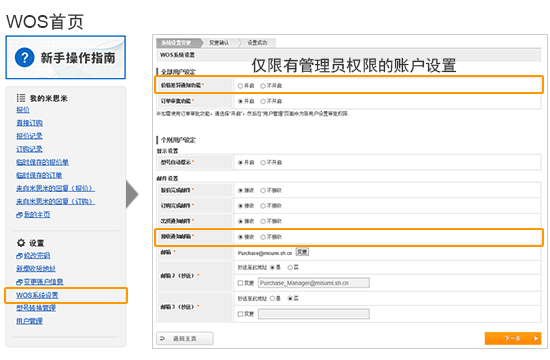
Task: Tick 变更 checkbox in 邮箱3（抄送） row
Action: tap(240, 314)
